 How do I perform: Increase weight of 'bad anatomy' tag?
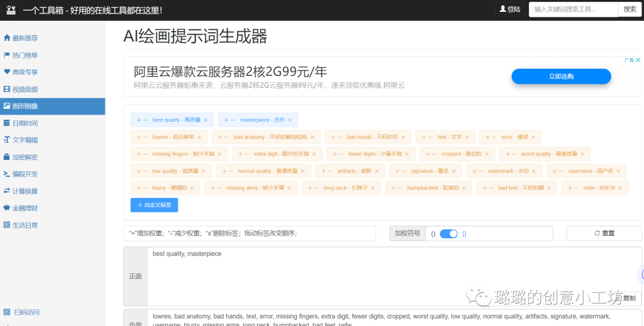click(220, 137)
